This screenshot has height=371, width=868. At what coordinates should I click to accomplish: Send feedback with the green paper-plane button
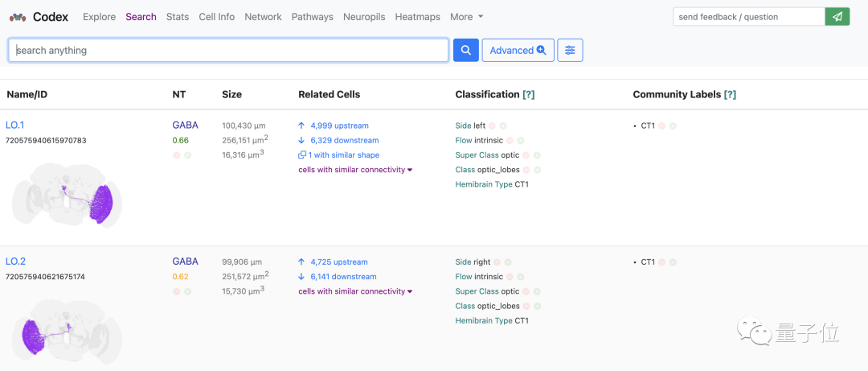tap(837, 16)
